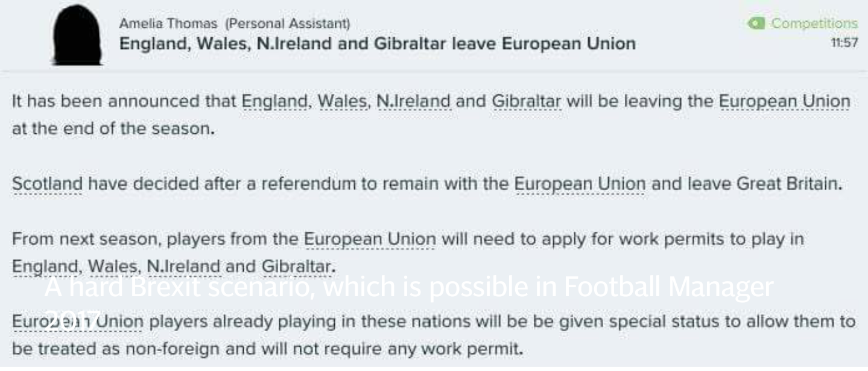This screenshot has width=868, height=371.
Task: Click European Union link before 'players already playing'
Action: [77, 321]
